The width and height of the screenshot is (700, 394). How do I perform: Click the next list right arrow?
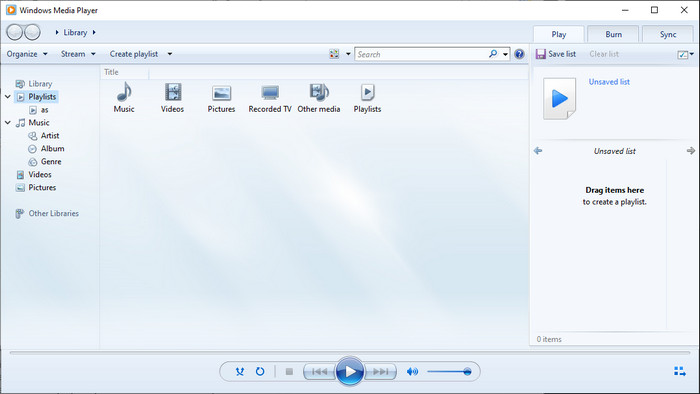click(x=691, y=151)
